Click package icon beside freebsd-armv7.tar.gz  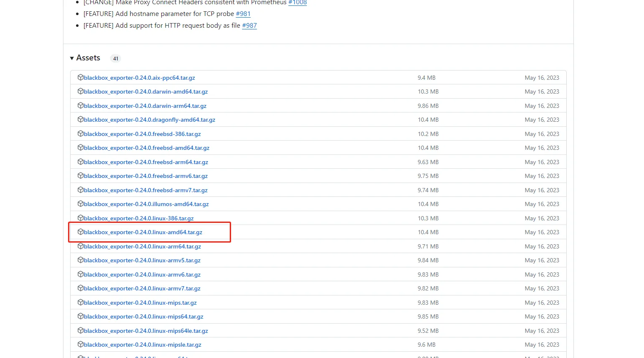[81, 190]
